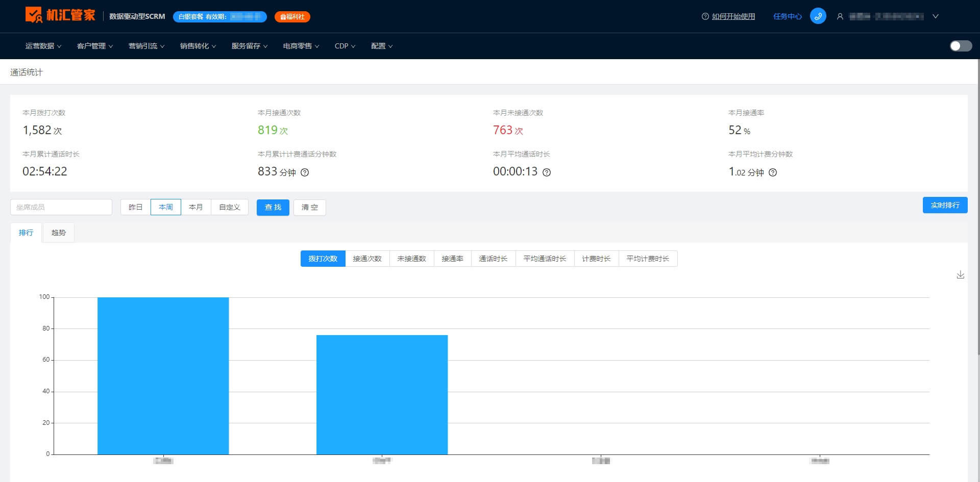This screenshot has width=980, height=482.
Task: Switch chart metric to 通话时长
Action: click(x=494, y=259)
